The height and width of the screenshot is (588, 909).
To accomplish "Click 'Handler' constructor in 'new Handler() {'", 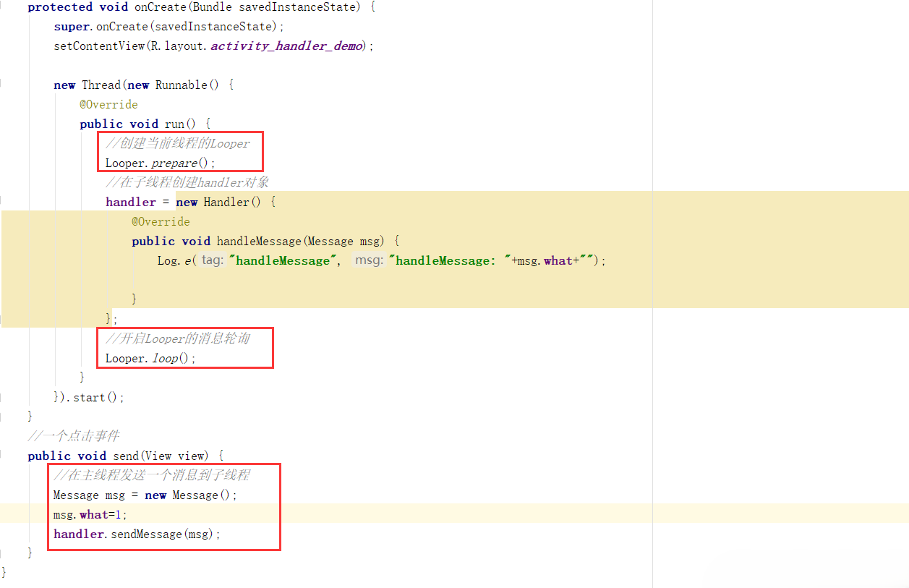I will [x=226, y=202].
